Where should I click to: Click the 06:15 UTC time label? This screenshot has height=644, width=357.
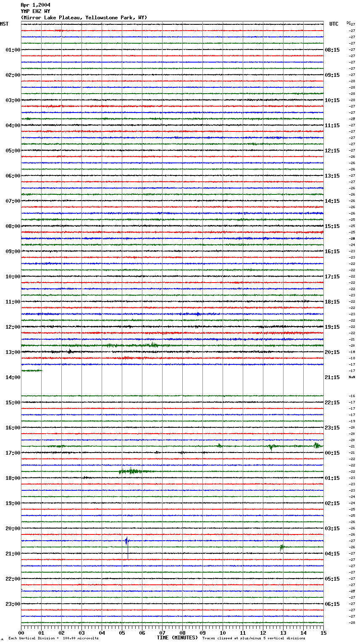click(332, 604)
